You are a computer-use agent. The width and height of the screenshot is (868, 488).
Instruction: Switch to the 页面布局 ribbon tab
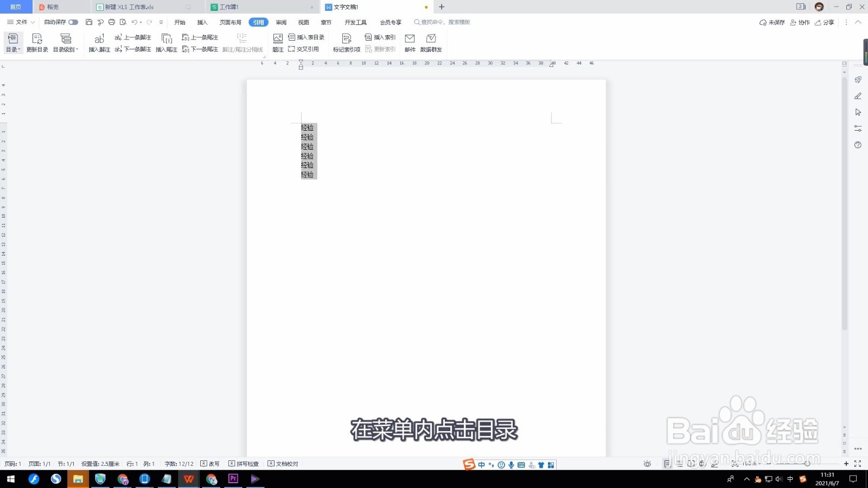[230, 22]
